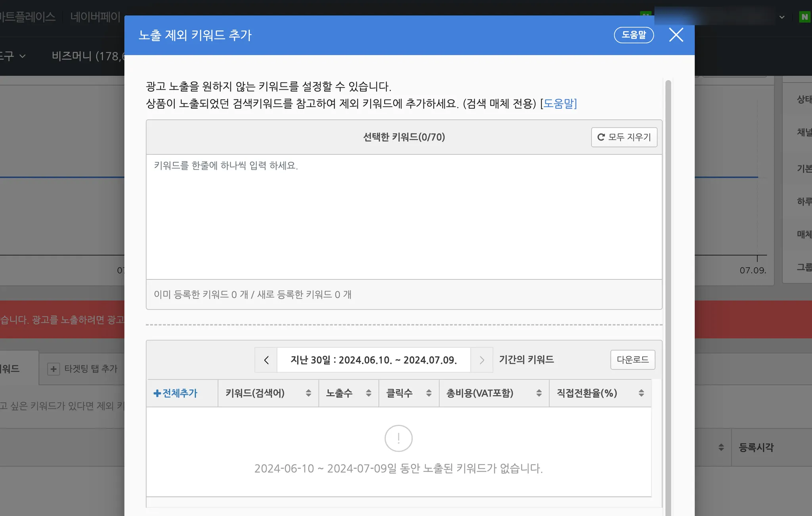Click the green Naver N icon at top right
Image resolution: width=812 pixels, height=516 pixels.
[804, 17]
